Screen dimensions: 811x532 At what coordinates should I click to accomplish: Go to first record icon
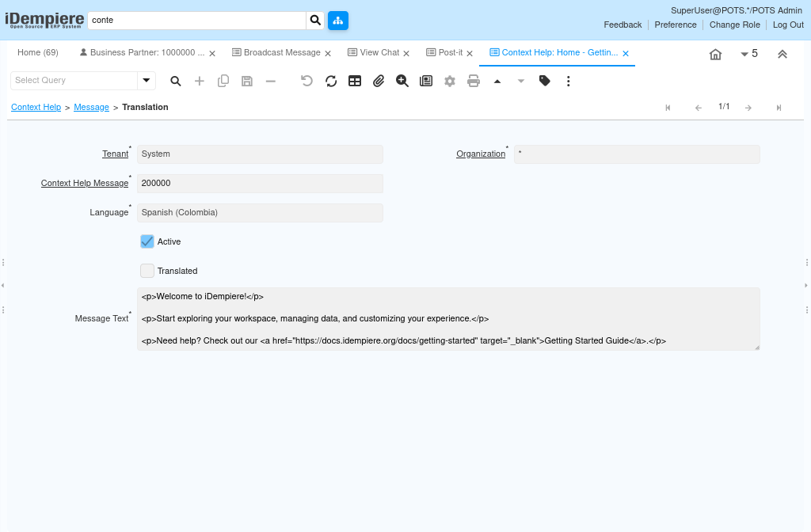(668, 108)
